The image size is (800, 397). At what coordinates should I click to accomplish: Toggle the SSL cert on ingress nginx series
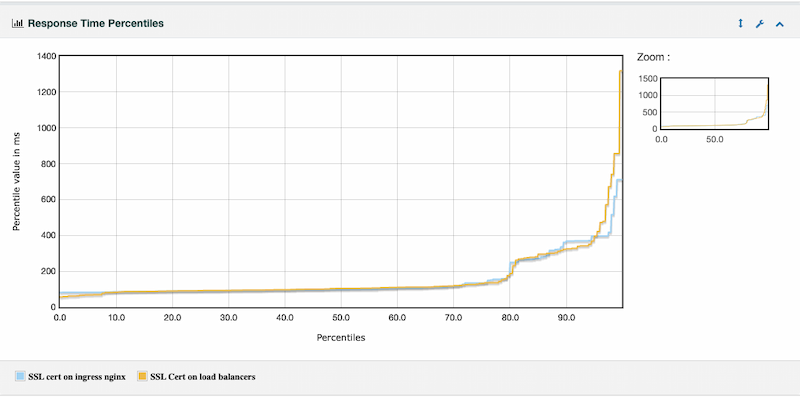76,377
